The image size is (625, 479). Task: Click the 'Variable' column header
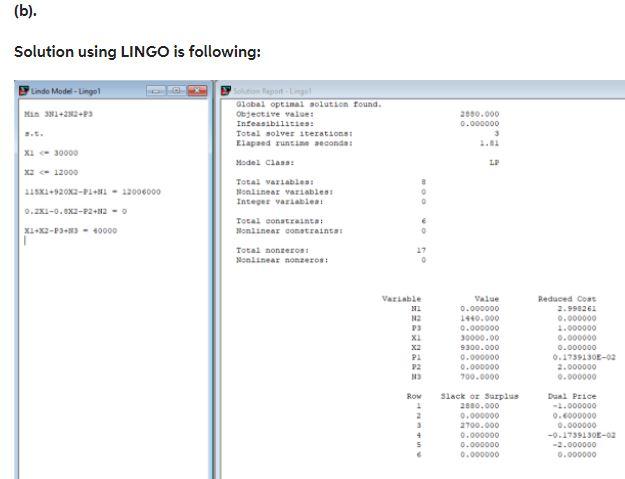tap(401, 299)
